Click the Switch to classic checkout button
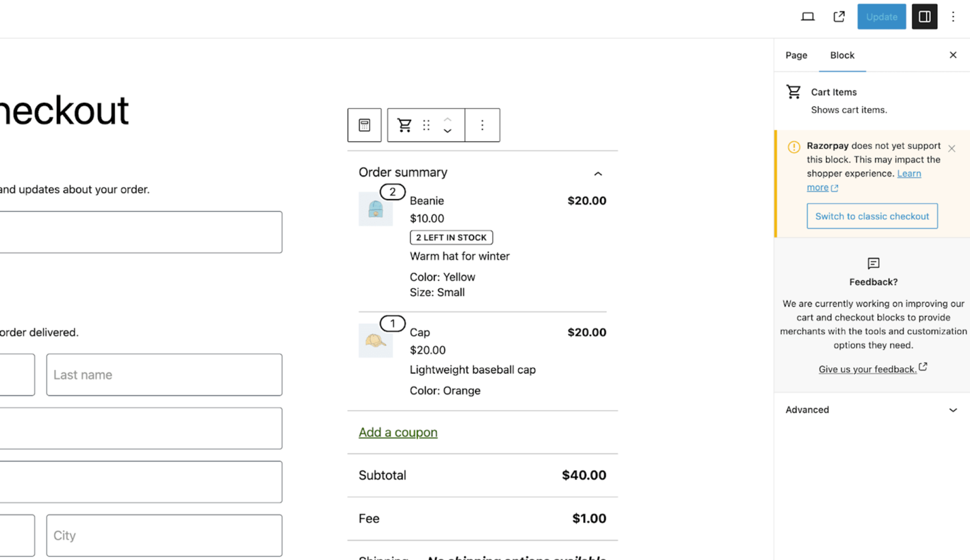Viewport: 970px width, 560px height. 872,216
